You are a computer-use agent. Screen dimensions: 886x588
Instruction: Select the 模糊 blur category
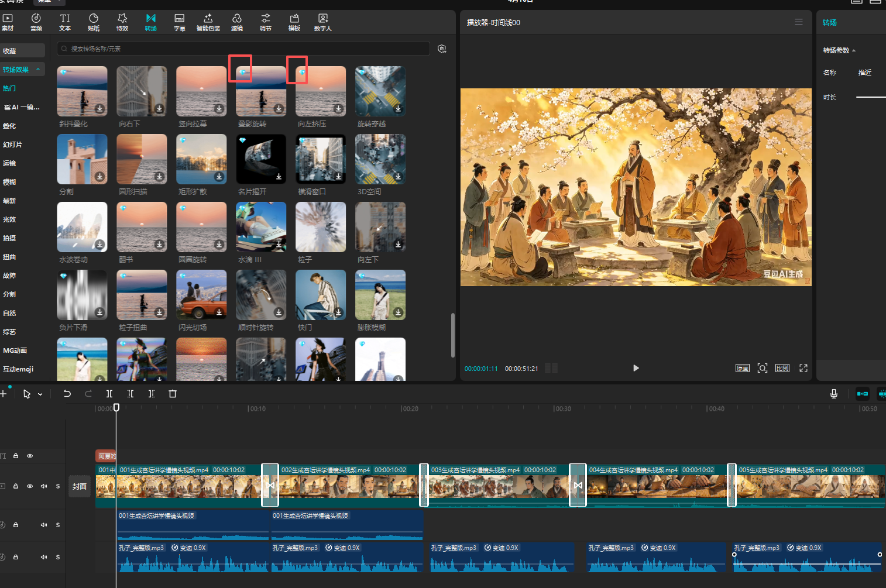tap(9, 182)
